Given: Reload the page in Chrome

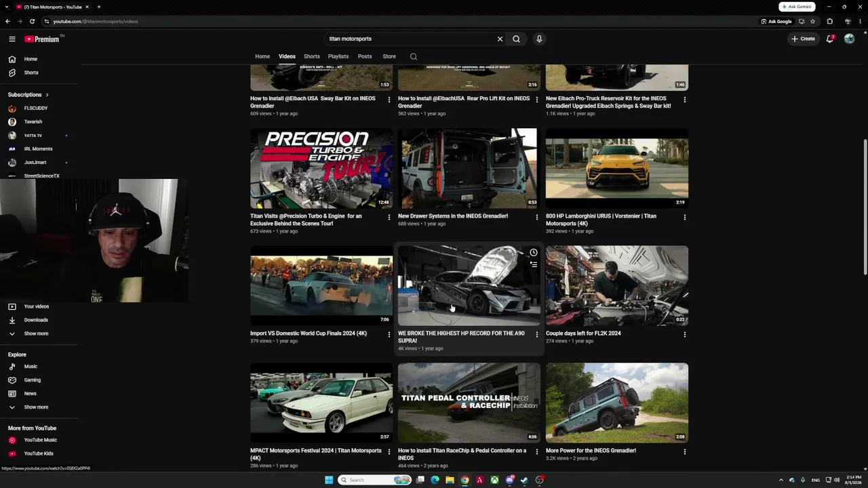Looking at the screenshot, I should tap(32, 21).
